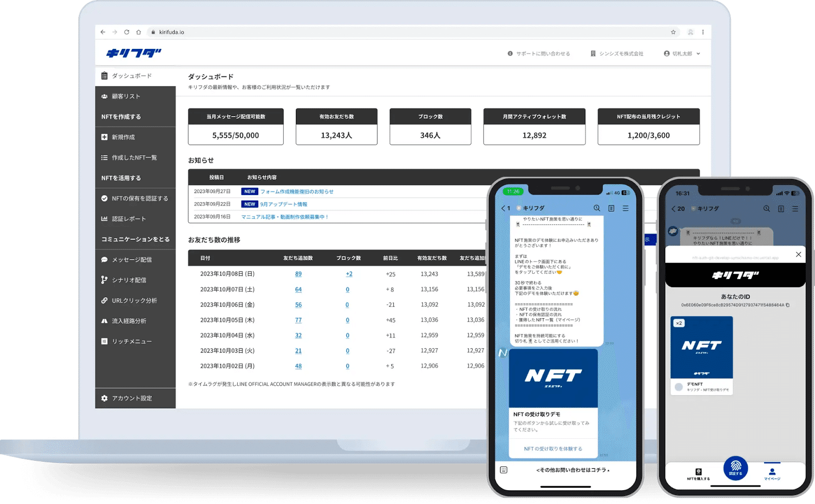
Task: Bookmark the page with star icon
Action: coord(673,32)
